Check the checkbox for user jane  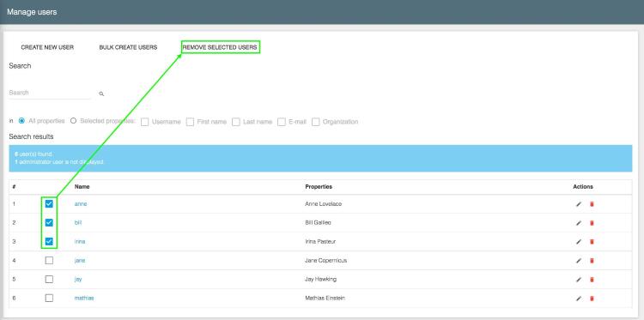pos(49,261)
